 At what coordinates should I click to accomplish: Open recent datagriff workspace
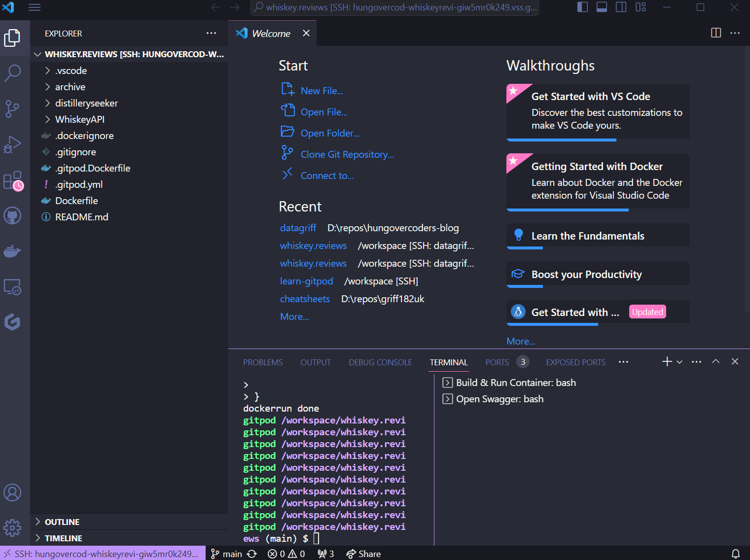pyautogui.click(x=298, y=228)
